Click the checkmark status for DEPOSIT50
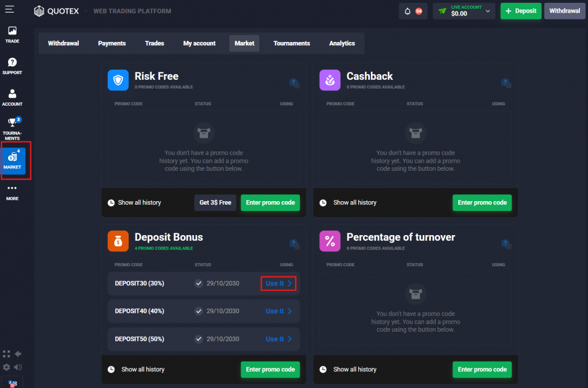The image size is (588, 388). (x=199, y=339)
